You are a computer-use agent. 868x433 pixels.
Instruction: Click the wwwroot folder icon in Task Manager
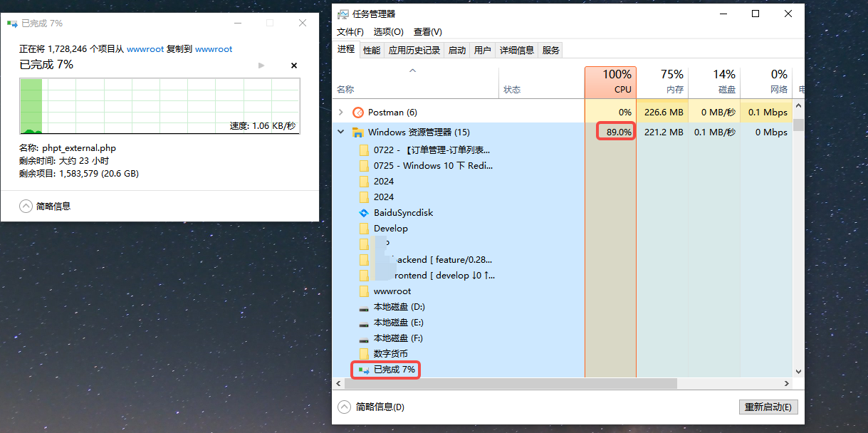pyautogui.click(x=364, y=291)
